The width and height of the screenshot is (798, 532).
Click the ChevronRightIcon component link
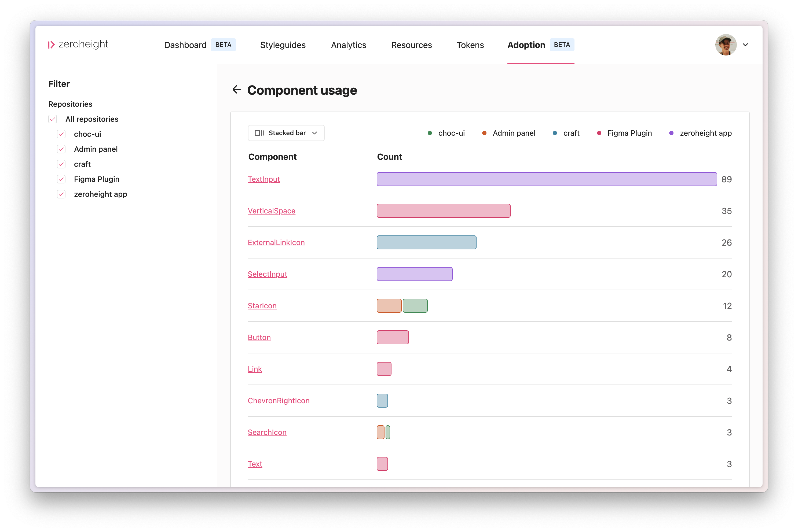(x=279, y=400)
